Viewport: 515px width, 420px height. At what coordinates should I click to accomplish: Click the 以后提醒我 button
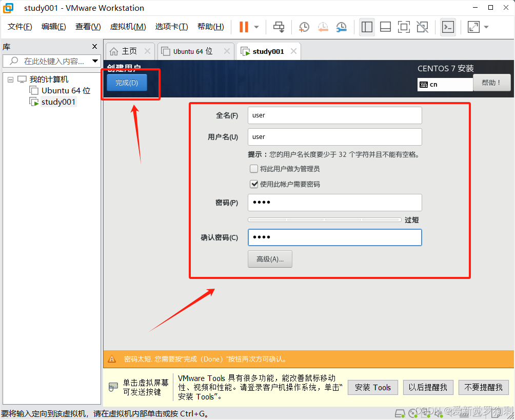[428, 388]
